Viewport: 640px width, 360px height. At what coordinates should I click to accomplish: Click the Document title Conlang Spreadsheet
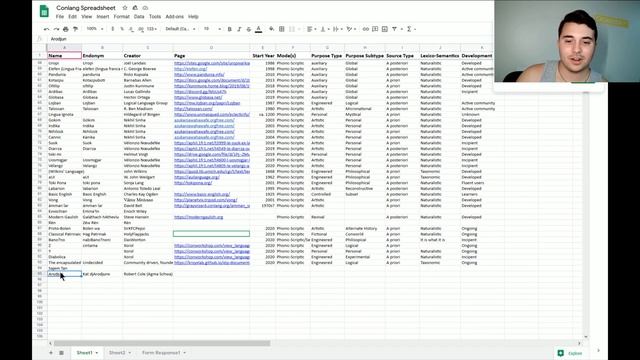86,8
